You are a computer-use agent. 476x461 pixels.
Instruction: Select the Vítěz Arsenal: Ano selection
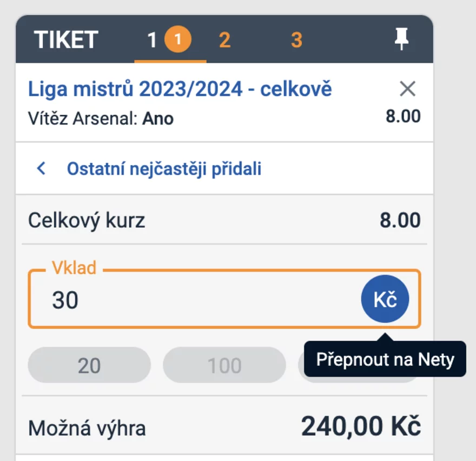click(x=101, y=118)
